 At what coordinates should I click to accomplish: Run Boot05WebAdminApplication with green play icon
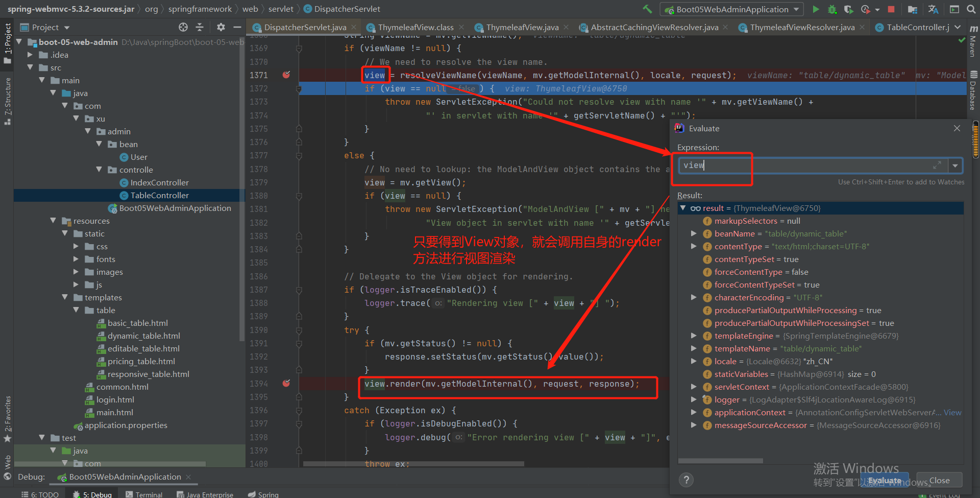coord(816,9)
